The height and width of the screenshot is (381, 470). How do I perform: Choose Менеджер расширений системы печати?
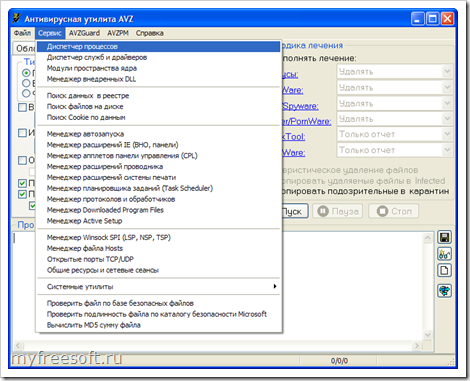(158, 177)
